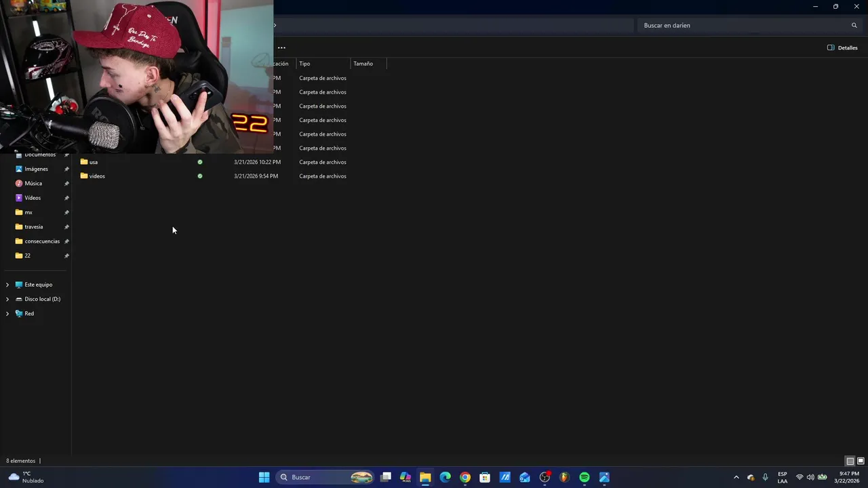Image resolution: width=868 pixels, height=488 pixels.
Task: Open the Windows Start menu
Action: (264, 477)
